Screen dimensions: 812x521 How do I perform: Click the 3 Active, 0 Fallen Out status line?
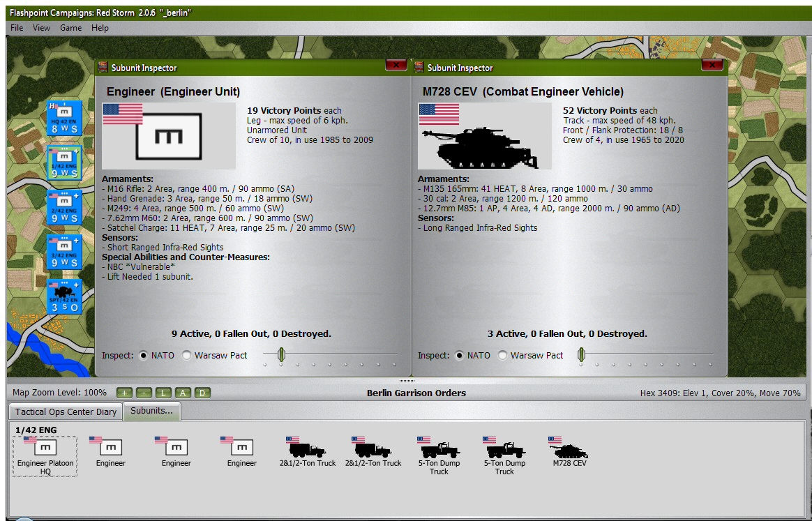click(567, 333)
